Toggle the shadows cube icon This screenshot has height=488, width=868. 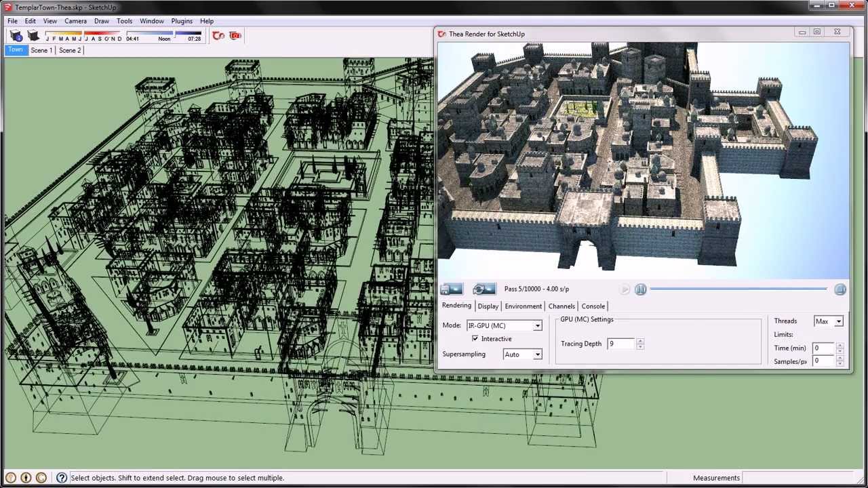(33, 36)
